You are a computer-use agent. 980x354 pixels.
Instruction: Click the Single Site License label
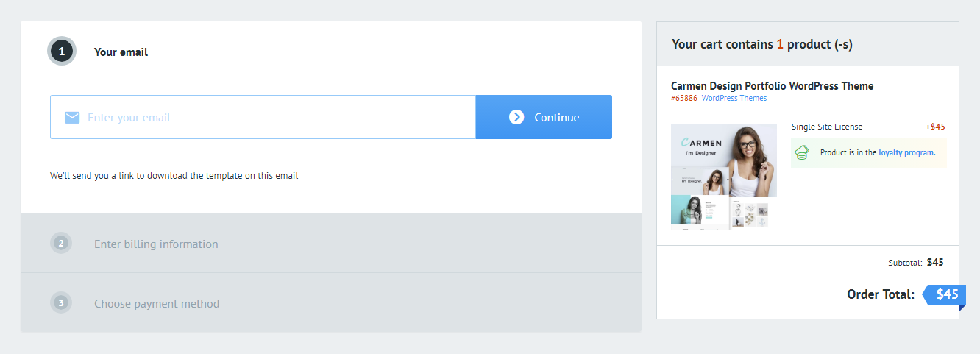827,127
